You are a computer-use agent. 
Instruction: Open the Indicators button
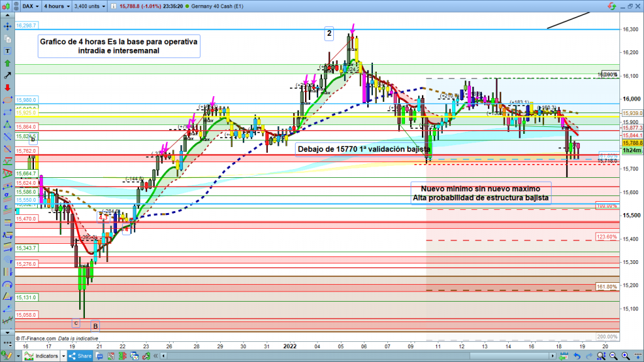click(43, 356)
